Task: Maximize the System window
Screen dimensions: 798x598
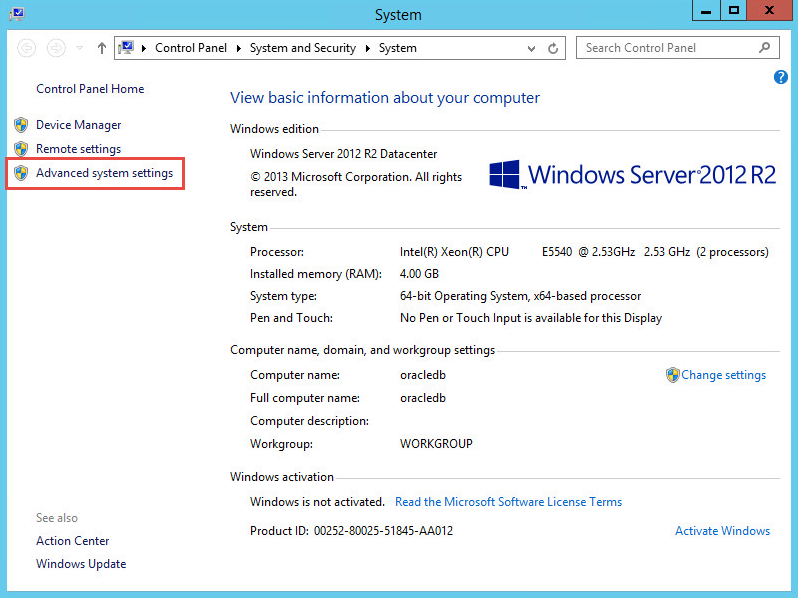Action: click(733, 11)
